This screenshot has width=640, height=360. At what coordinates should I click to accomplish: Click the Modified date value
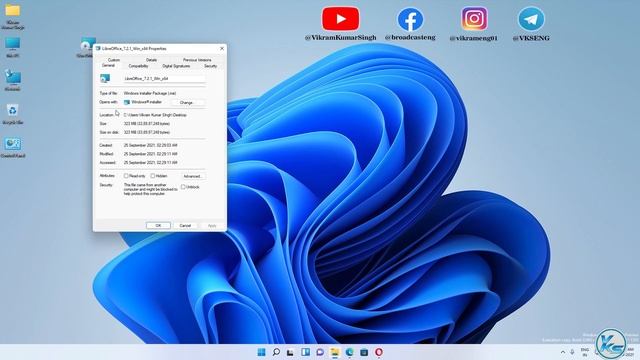151,154
